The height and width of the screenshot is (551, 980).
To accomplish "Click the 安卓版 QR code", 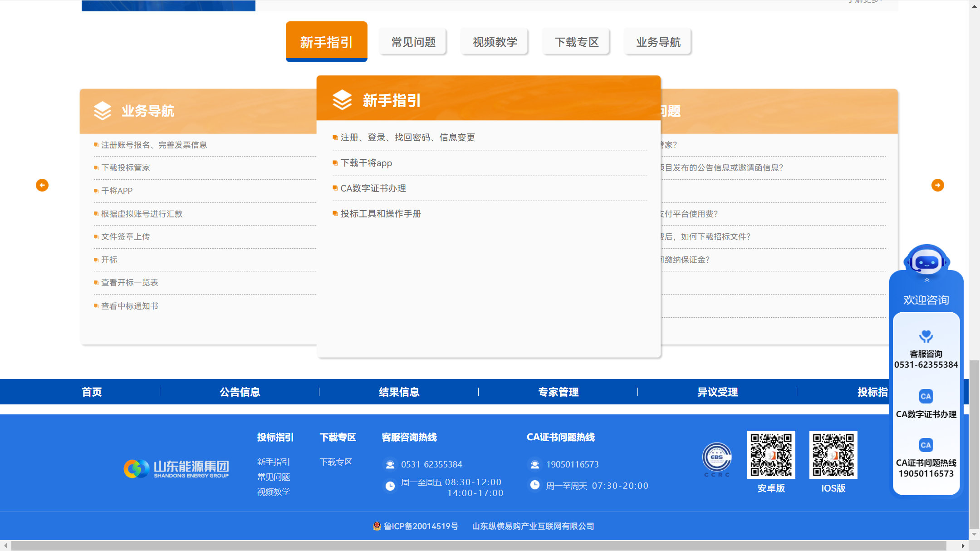I will point(771,455).
